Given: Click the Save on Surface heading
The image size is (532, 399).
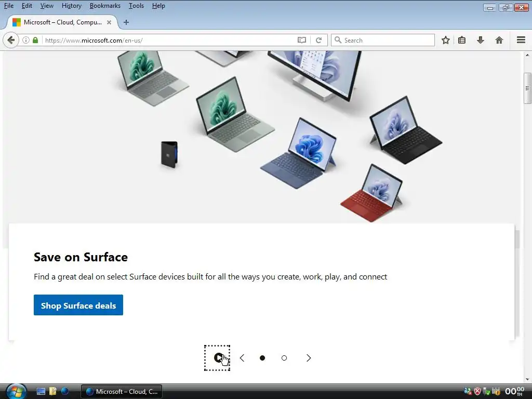Looking at the screenshot, I should 81,257.
